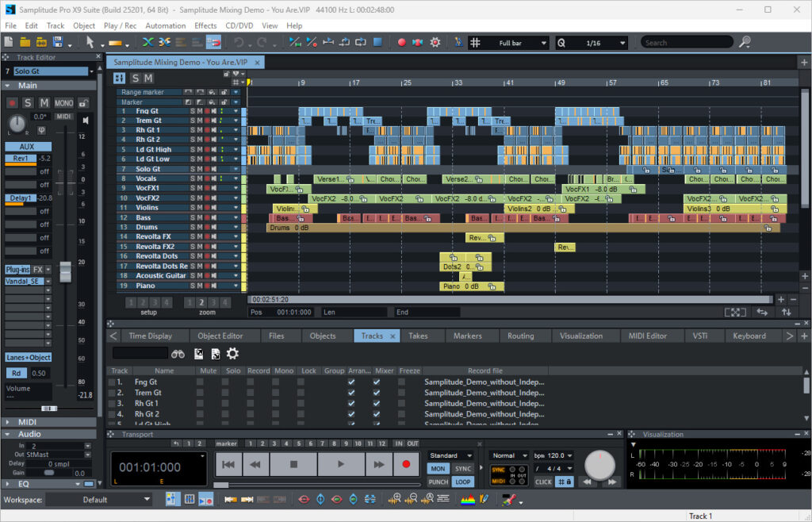Jump to start with transport skip-back button
The width and height of the screenshot is (812, 522).
click(x=228, y=465)
